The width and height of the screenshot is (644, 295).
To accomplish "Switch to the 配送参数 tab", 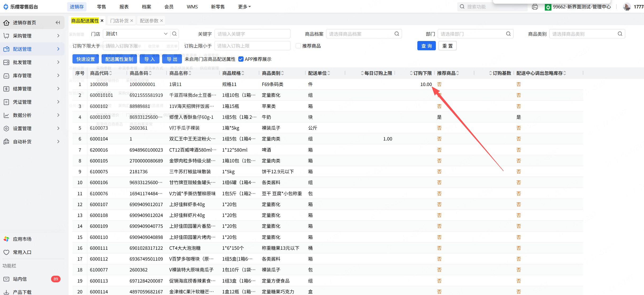I will pyautogui.click(x=149, y=21).
